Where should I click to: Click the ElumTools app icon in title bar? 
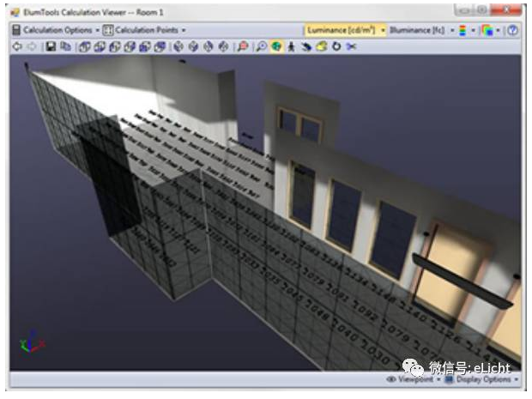15,13
